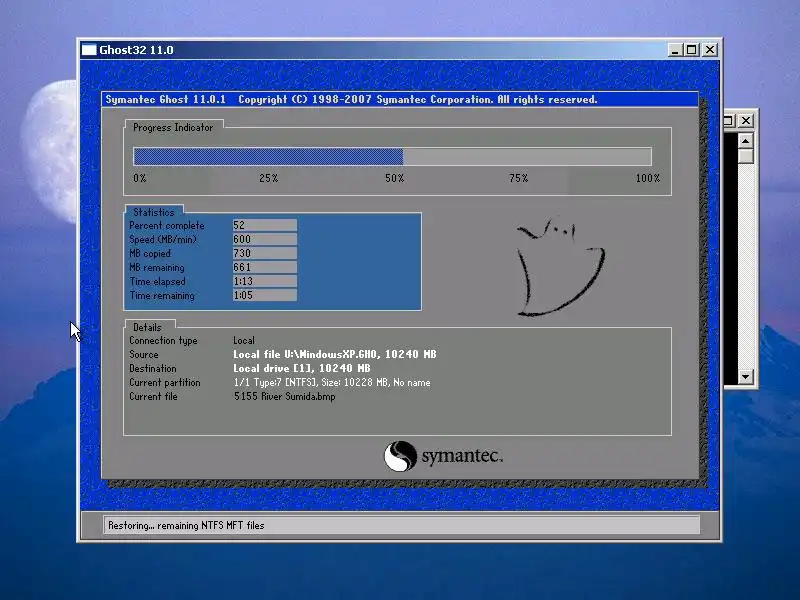Click the 25% progress scale label

click(268, 178)
